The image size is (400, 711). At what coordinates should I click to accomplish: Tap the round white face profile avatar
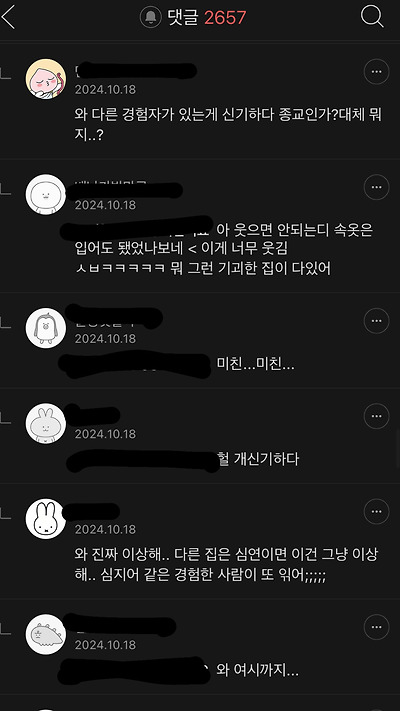click(x=45, y=194)
